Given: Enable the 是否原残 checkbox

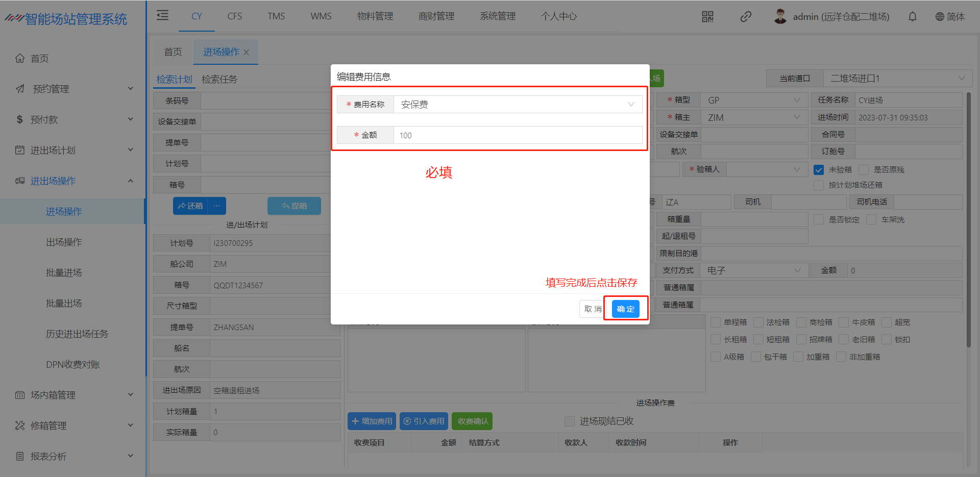Looking at the screenshot, I should tap(864, 170).
